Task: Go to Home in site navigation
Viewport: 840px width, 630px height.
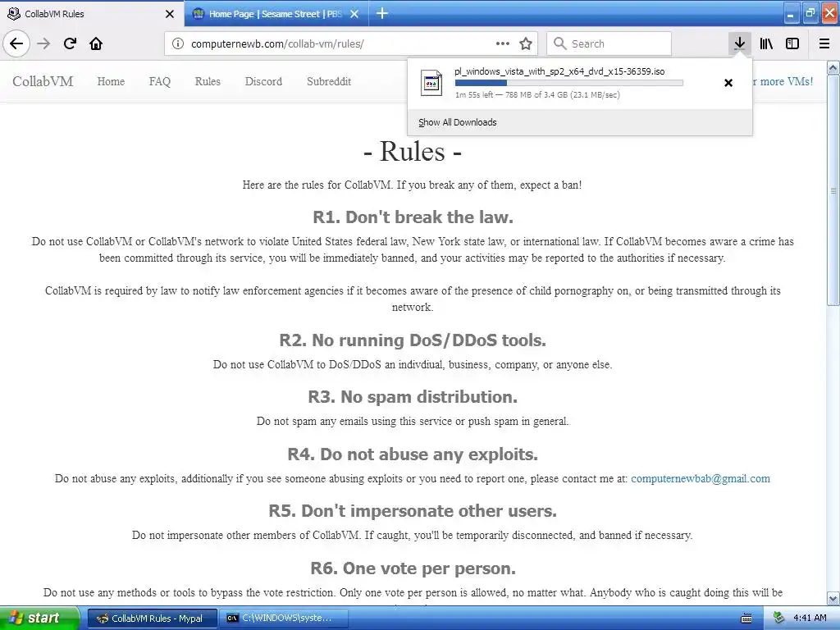Action: click(111, 81)
